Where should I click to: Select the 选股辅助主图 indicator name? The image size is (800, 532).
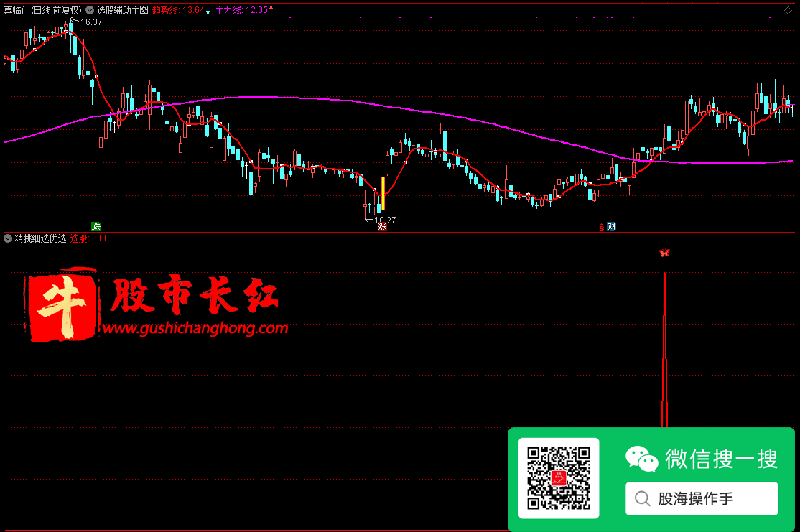123,10
